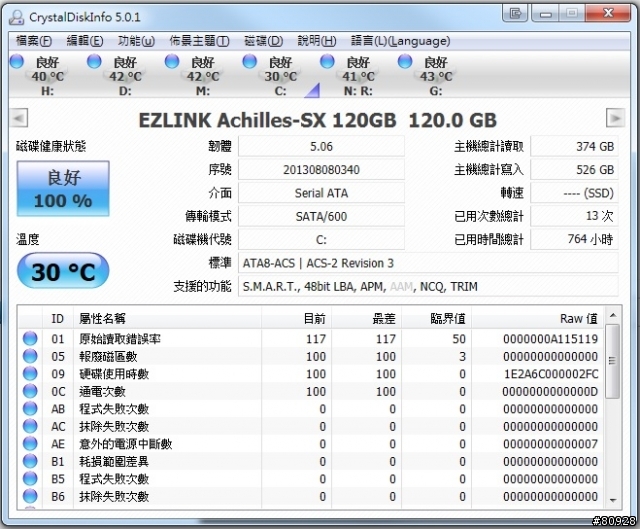Viewport: 640px width, 529px height.
Task: Click the interface field Serial ATA
Action: click(321, 193)
